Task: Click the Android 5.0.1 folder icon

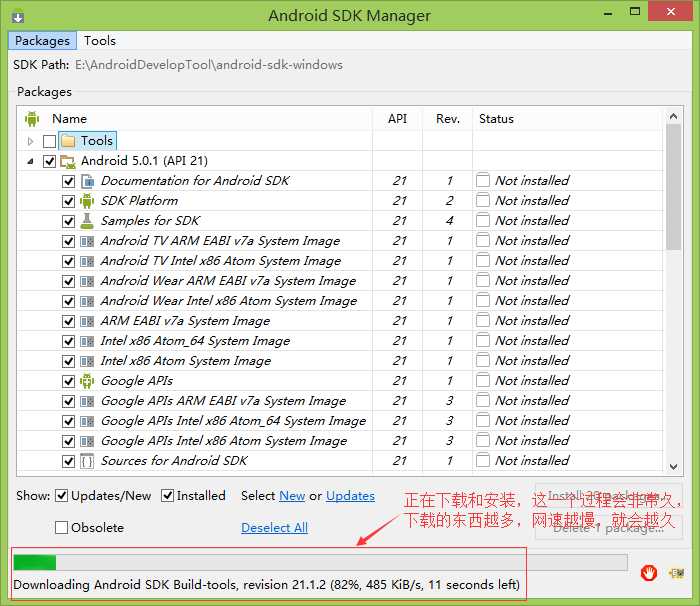Action: 68,161
